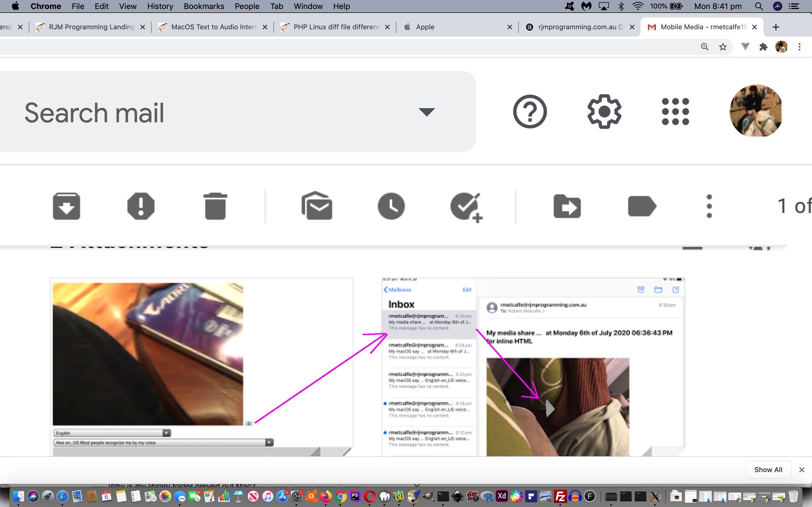Screen dimensions: 812x507
Task: Click the Snooze clock icon
Action: [390, 206]
